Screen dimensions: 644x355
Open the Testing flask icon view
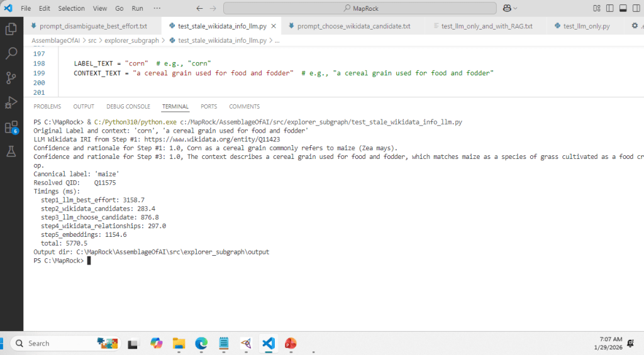(11, 151)
